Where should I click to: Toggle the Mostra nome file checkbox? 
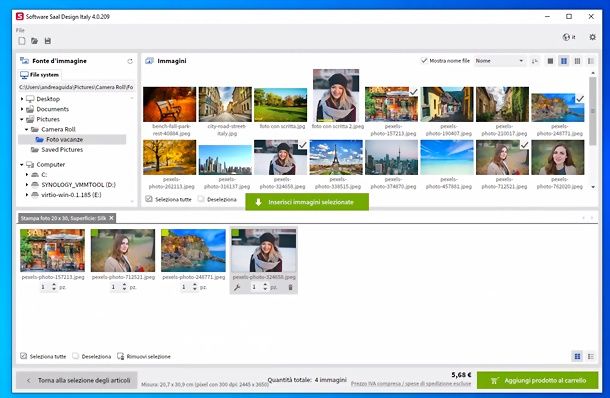point(424,60)
